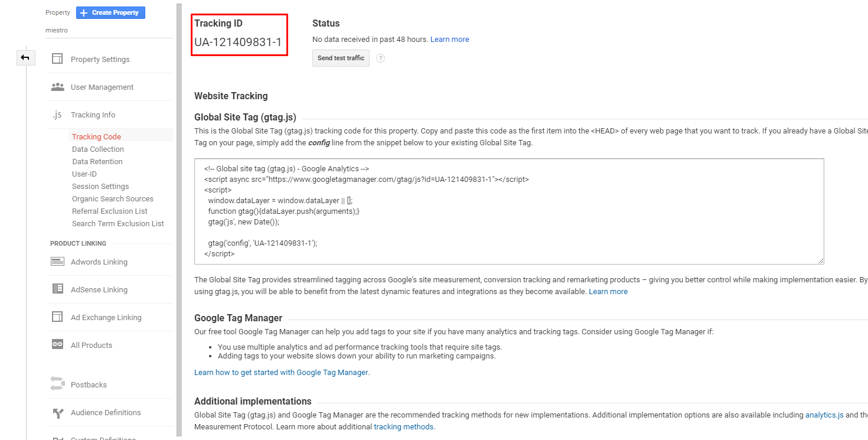Viewport: 868px width, 440px height.
Task: Click the Postbacks arrows icon
Action: 57,384
